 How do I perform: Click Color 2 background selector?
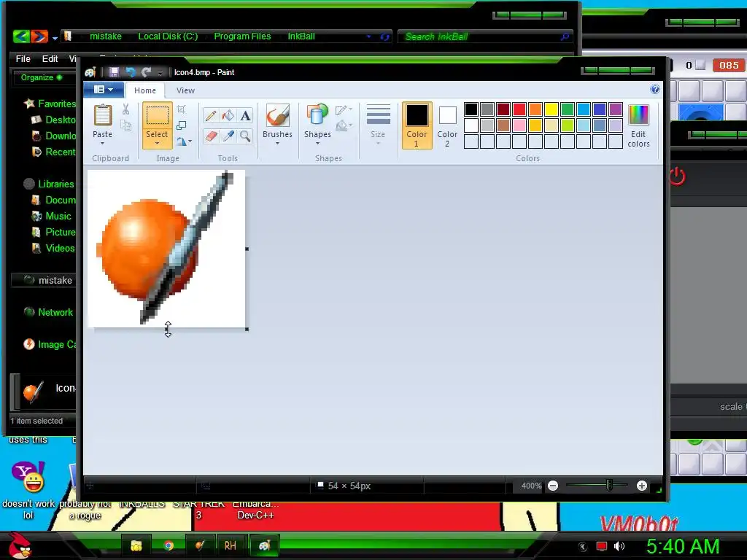447,125
